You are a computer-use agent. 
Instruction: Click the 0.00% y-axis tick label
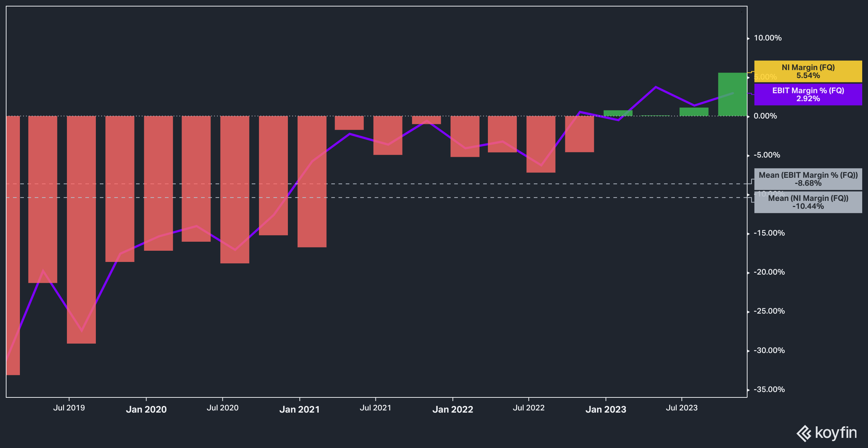[765, 116]
